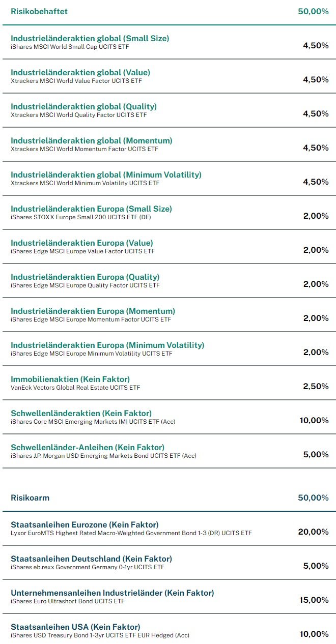336x644 pixels.
Task: Select Industrieländeraktien global (Value) heading
Action: 80,72
